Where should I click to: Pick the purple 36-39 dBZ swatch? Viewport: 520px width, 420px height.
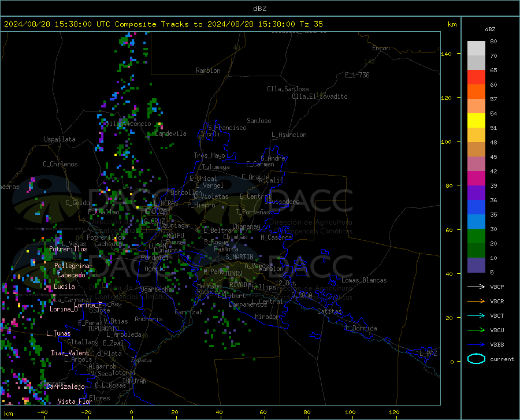pos(476,192)
